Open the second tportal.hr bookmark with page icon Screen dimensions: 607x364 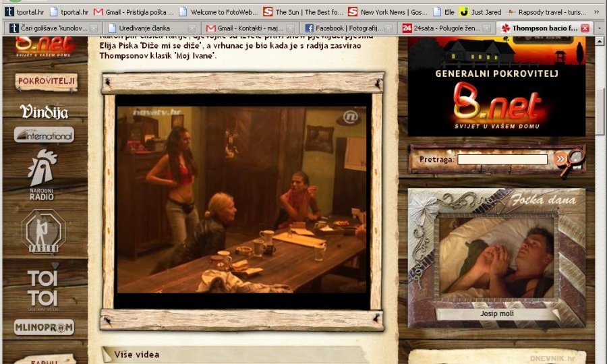69,12
